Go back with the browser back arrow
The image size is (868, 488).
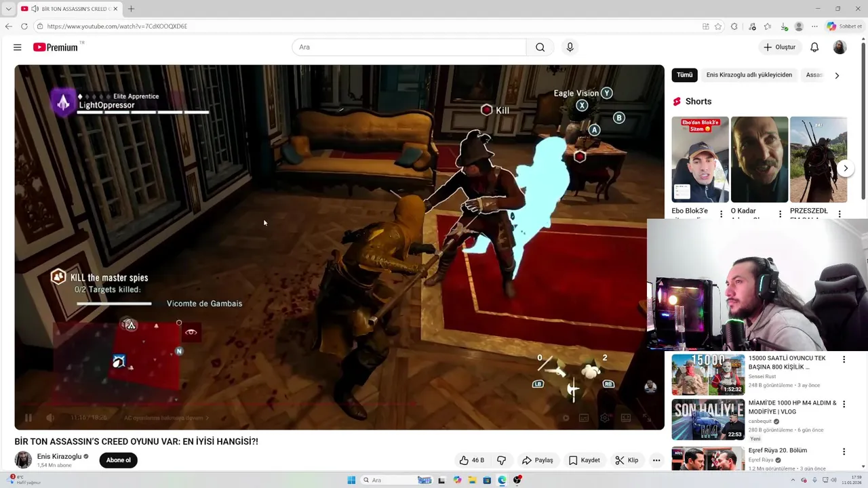coord(9,26)
